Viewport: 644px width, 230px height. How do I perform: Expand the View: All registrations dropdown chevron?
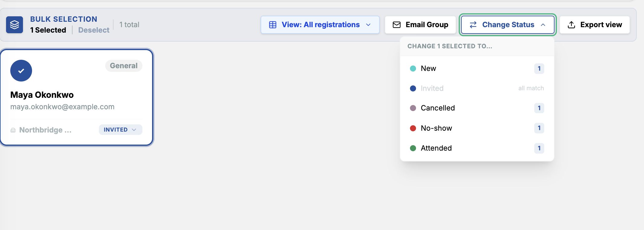[368, 25]
